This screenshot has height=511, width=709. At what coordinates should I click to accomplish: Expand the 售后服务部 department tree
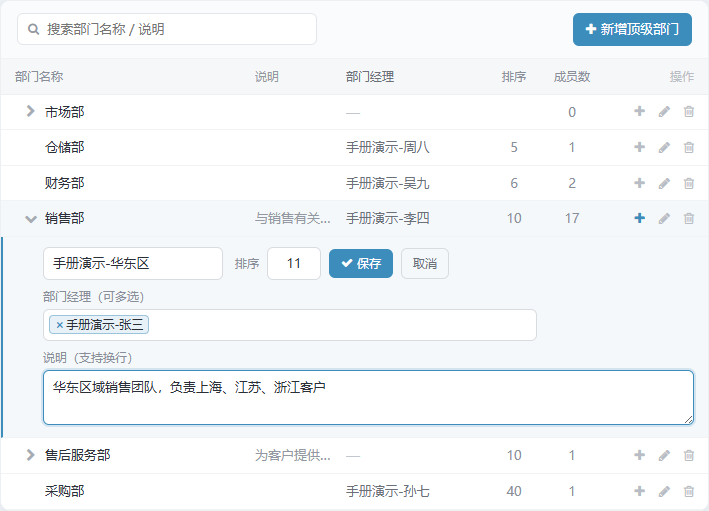click(x=30, y=455)
